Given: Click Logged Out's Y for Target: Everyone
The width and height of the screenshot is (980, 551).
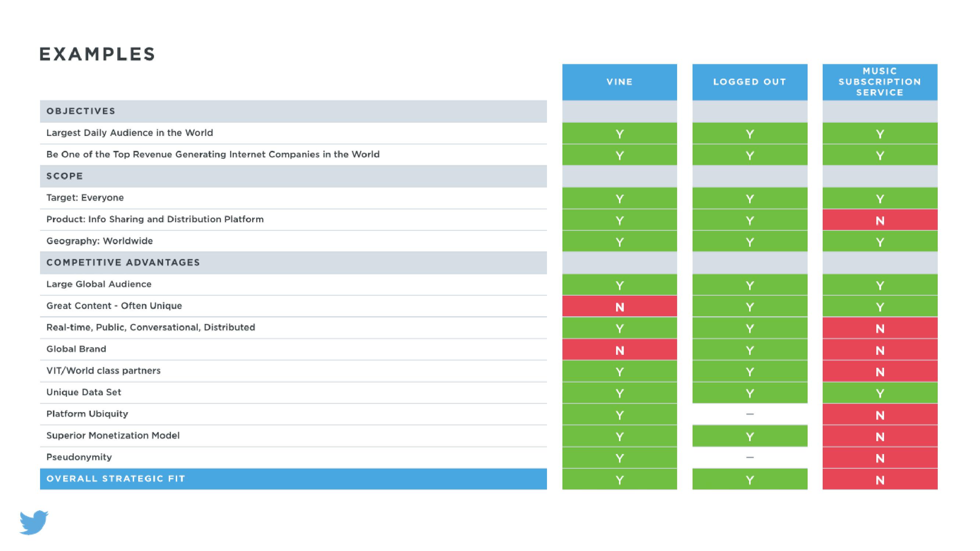Looking at the screenshot, I should tap(750, 198).
